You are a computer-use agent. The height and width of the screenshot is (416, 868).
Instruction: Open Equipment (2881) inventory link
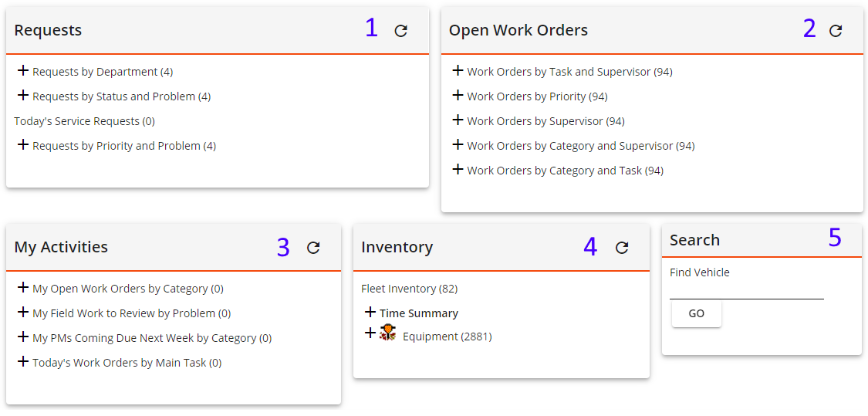(x=447, y=337)
